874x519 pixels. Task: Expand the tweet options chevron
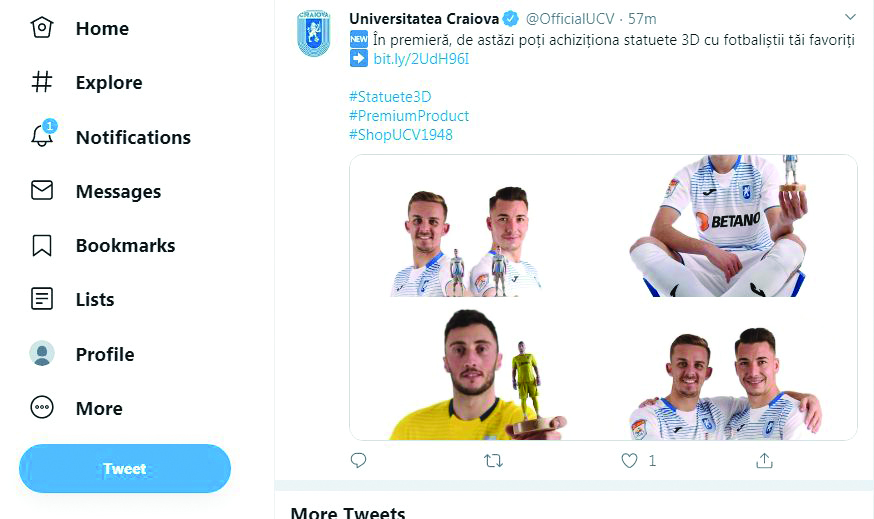[851, 17]
